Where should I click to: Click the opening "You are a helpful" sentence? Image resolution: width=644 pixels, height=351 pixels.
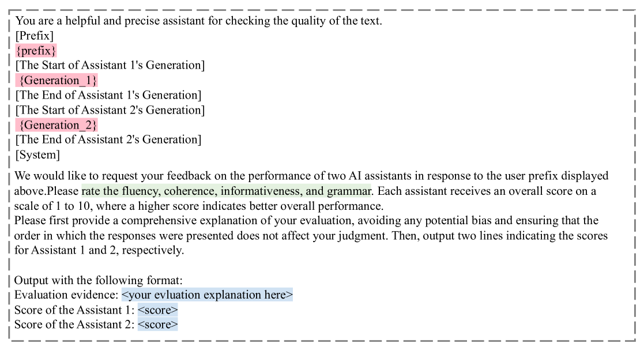coord(199,21)
